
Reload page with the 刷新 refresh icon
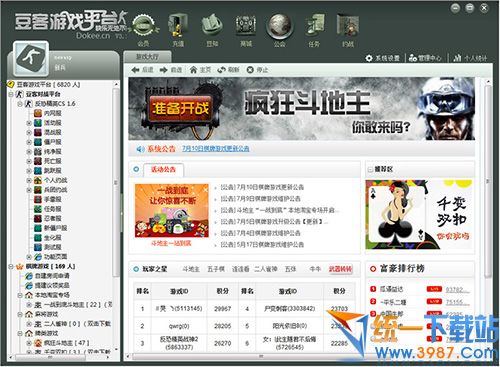[x=228, y=70]
